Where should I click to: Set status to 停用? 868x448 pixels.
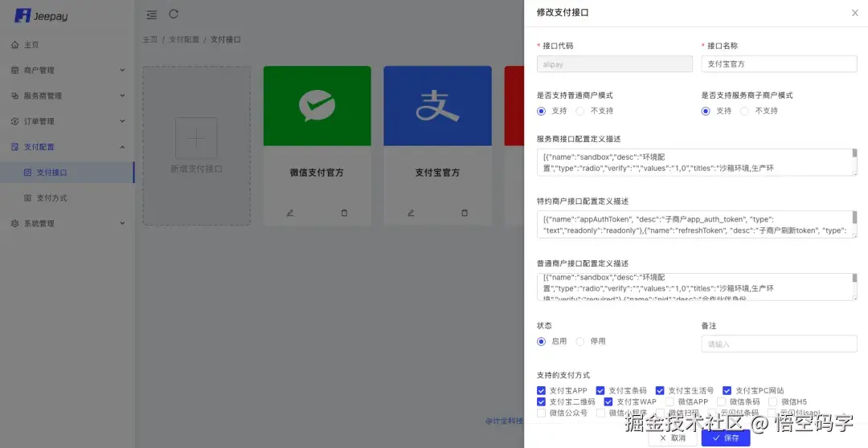pyautogui.click(x=580, y=342)
